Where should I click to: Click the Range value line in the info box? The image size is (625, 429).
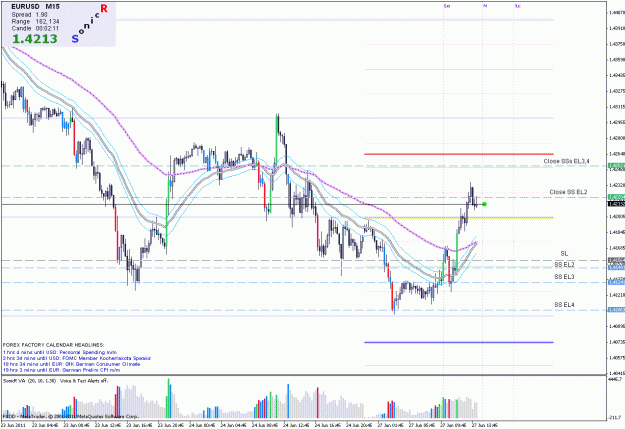pos(35,22)
